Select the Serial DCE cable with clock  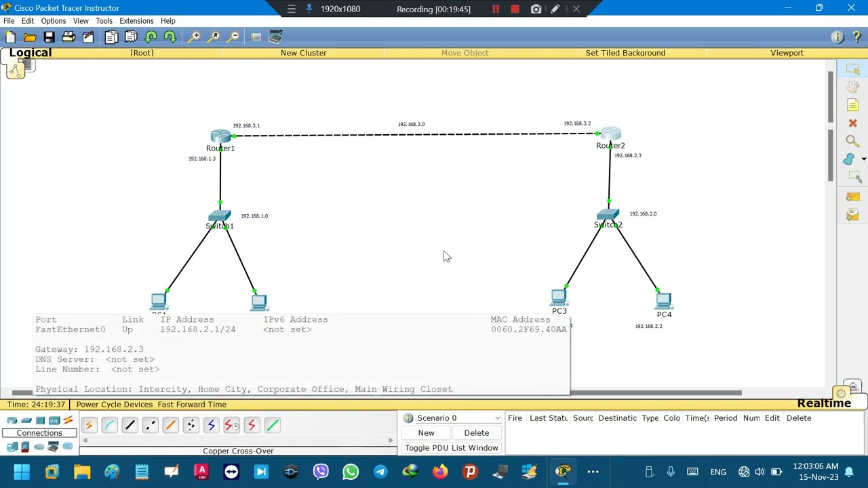pos(231,425)
